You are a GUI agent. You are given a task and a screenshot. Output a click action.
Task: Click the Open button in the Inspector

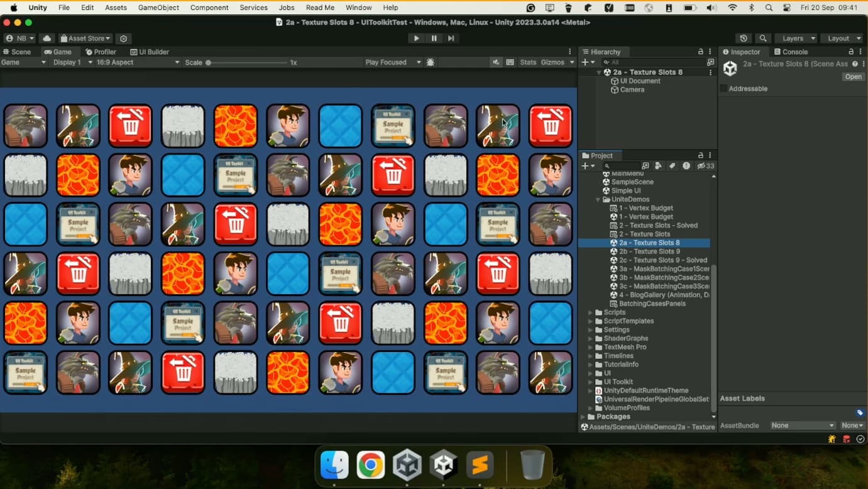852,76
